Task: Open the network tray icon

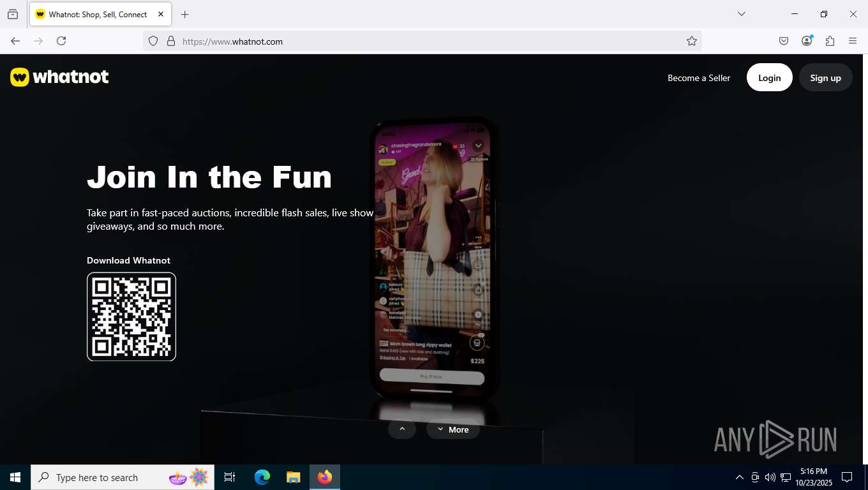Action: tap(786, 477)
